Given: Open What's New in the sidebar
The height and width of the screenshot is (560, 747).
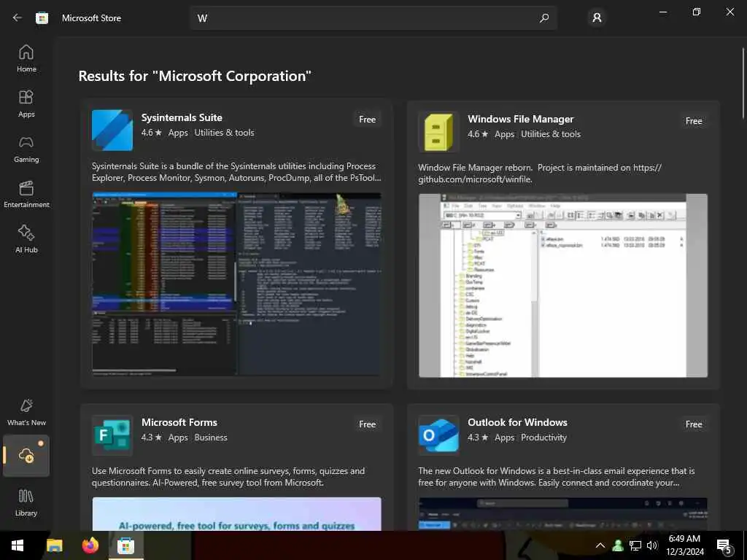Looking at the screenshot, I should tap(26, 413).
